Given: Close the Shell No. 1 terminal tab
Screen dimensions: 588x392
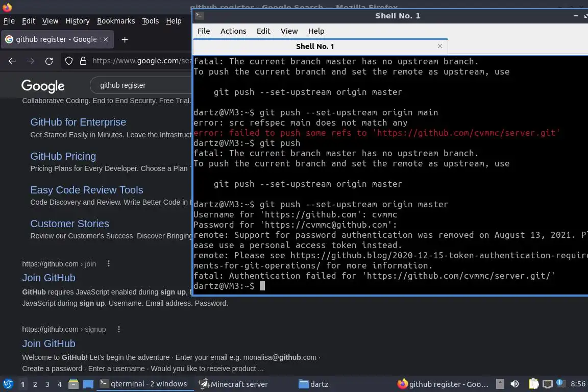Looking at the screenshot, I should point(440,46).
